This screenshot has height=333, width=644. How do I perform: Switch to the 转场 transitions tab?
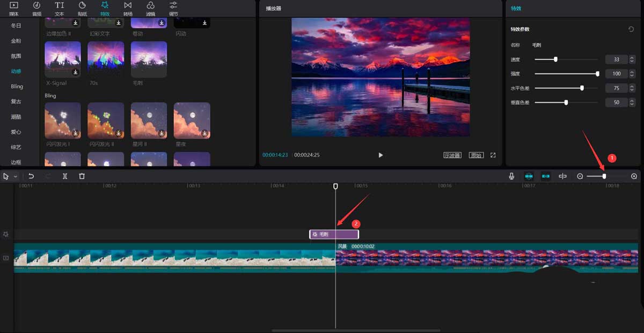[128, 9]
